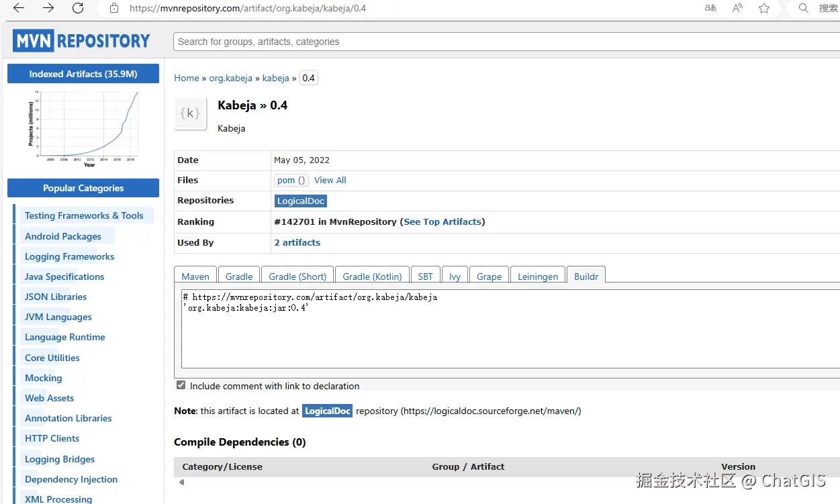Go forward with the browser forward arrow
The width and height of the screenshot is (840, 504).
(x=48, y=8)
